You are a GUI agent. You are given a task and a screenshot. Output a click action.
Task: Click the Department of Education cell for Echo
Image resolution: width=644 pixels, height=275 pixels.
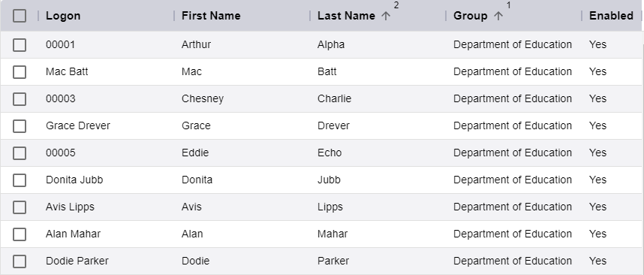pos(513,153)
